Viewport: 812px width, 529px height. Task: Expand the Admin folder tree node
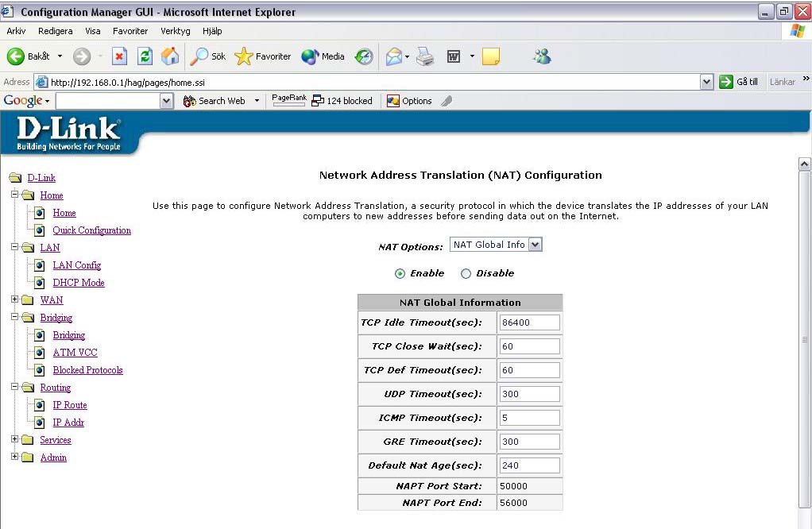click(14, 457)
